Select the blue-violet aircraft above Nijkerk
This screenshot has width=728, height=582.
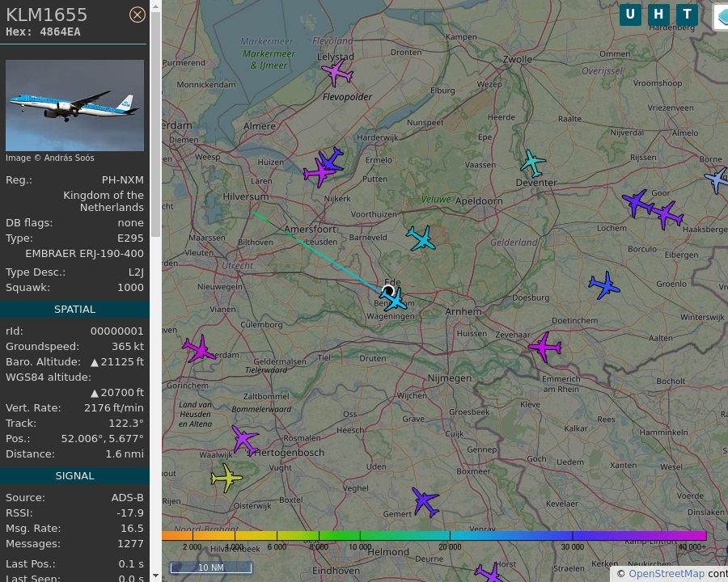click(x=332, y=158)
